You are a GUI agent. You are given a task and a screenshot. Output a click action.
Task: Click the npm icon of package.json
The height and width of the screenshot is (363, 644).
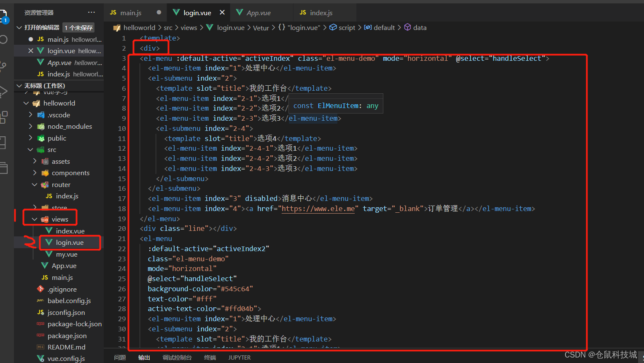[40, 336]
